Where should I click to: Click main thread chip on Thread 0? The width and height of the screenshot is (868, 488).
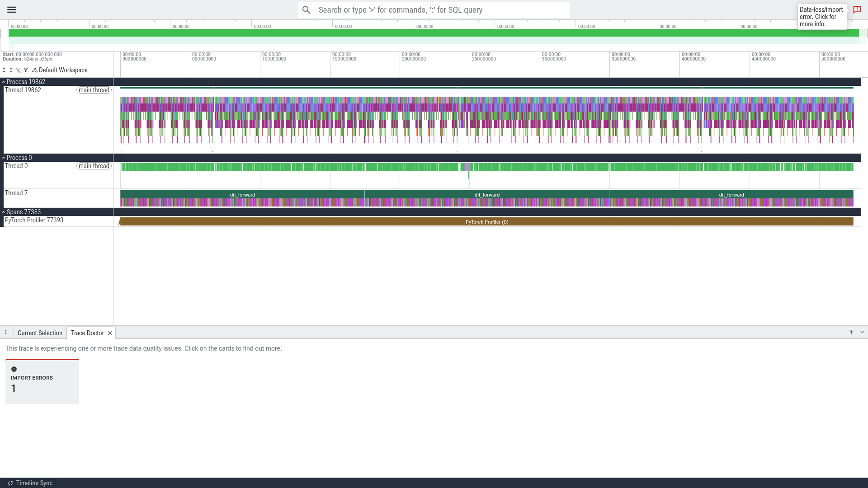point(94,166)
